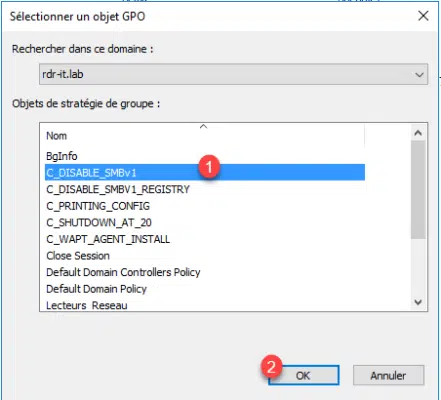Viewport: 441px width, 400px height.
Task: Click the scrollbar down arrow
Action: coord(418,302)
